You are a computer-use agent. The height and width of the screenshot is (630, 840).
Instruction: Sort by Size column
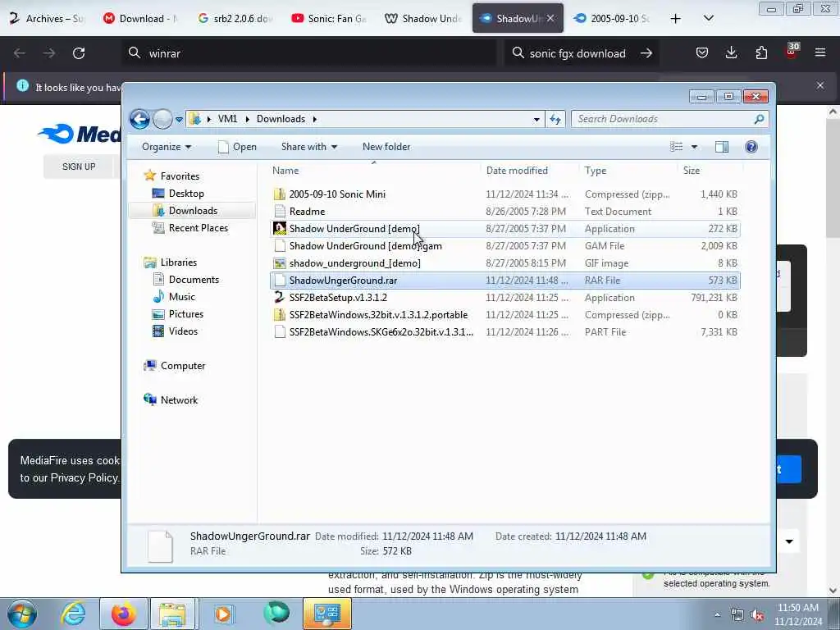click(x=710, y=171)
